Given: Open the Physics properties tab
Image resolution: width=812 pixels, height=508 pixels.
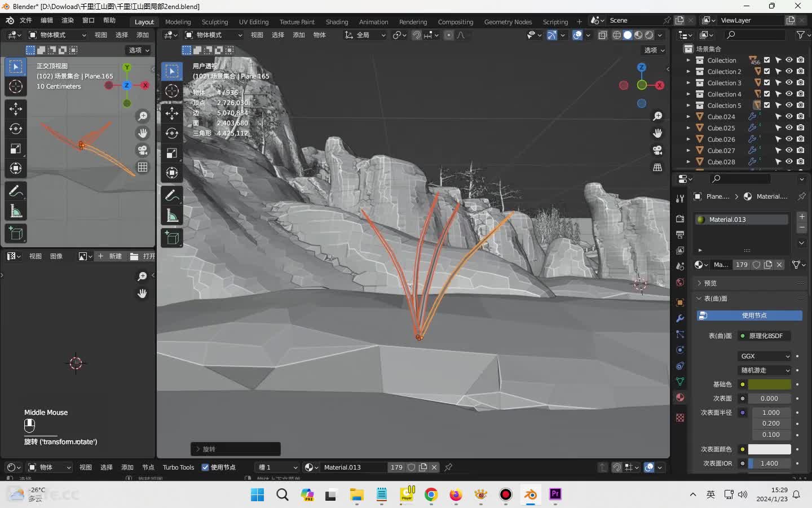Looking at the screenshot, I should point(680,350).
